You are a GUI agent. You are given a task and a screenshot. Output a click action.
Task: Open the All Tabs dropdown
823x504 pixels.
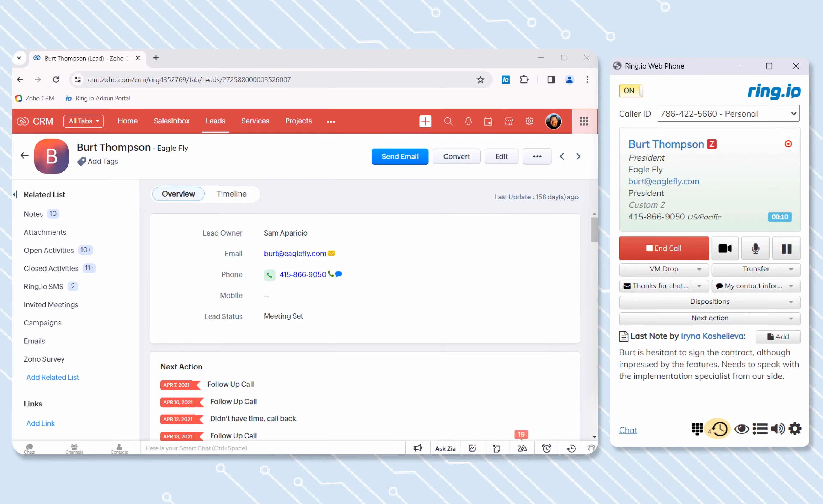pos(84,121)
